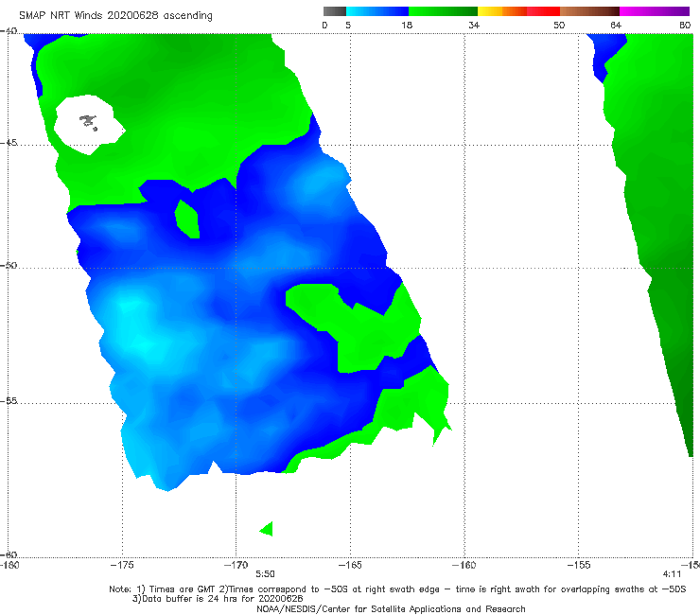This screenshot has height=615, width=700.
Task: Click the longitude label '-160'
Action: [x=464, y=565]
